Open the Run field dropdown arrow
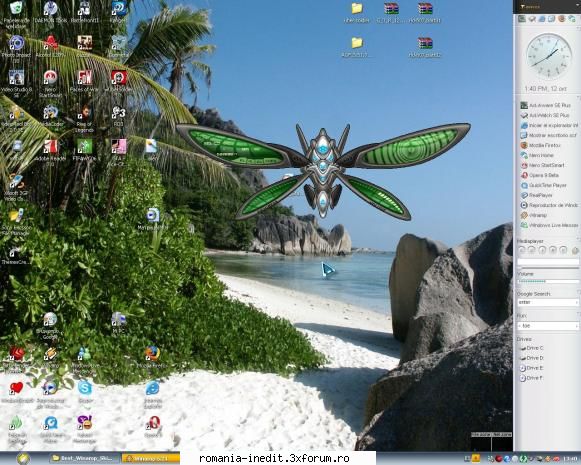The height and width of the screenshot is (465, 581). click(x=576, y=326)
